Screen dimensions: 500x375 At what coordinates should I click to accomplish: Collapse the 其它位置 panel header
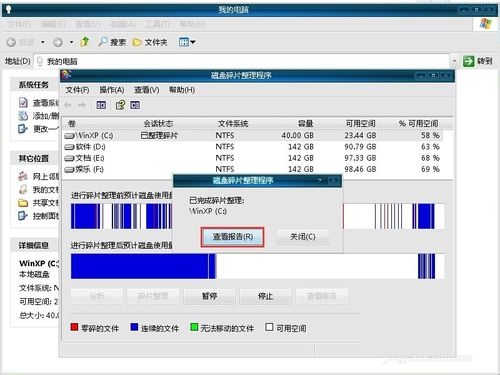[36, 158]
